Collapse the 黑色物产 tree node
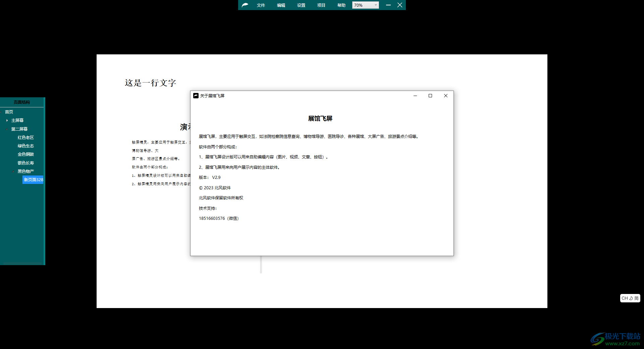Screen dimensions: 644x349 pyautogui.click(x=13, y=171)
